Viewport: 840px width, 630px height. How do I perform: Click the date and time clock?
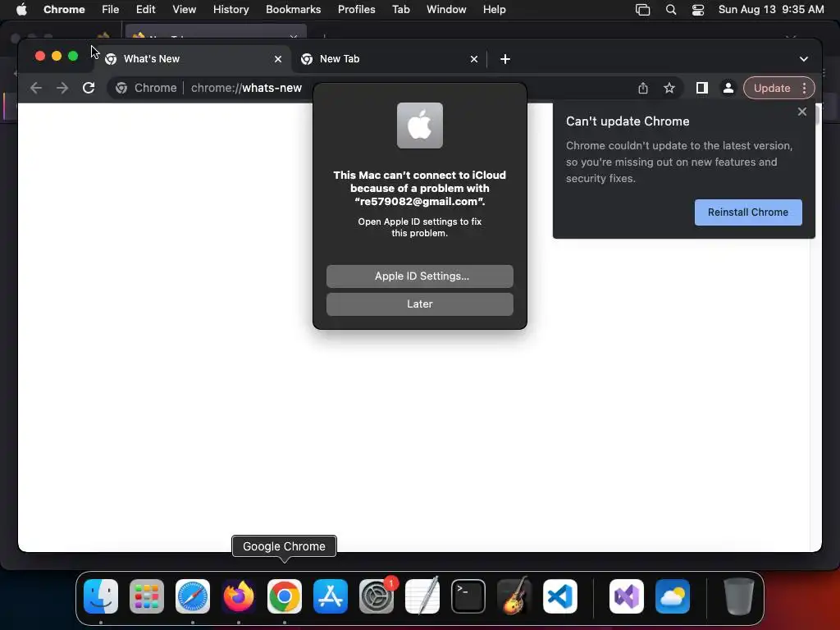771,10
